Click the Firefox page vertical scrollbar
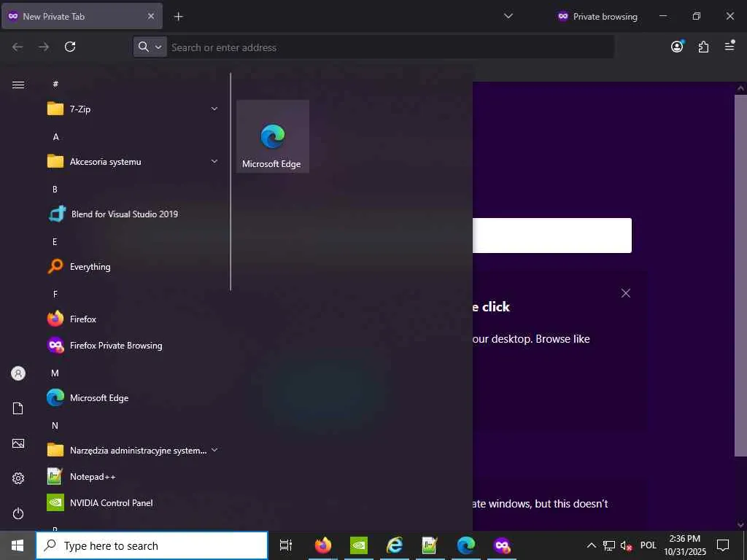The image size is (747, 560). coord(740,275)
